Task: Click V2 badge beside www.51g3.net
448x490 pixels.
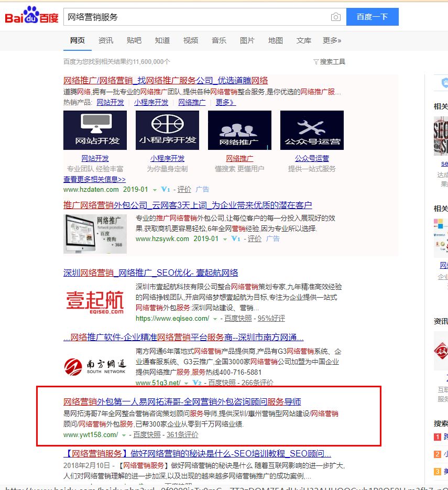Action: (197, 383)
